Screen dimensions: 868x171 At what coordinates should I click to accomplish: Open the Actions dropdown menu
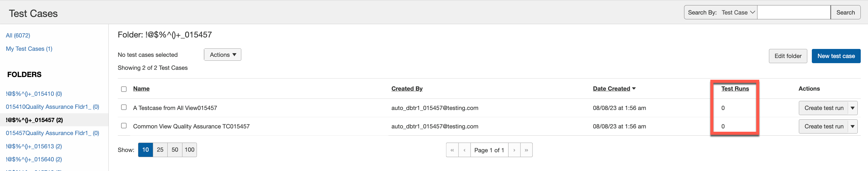(222, 55)
